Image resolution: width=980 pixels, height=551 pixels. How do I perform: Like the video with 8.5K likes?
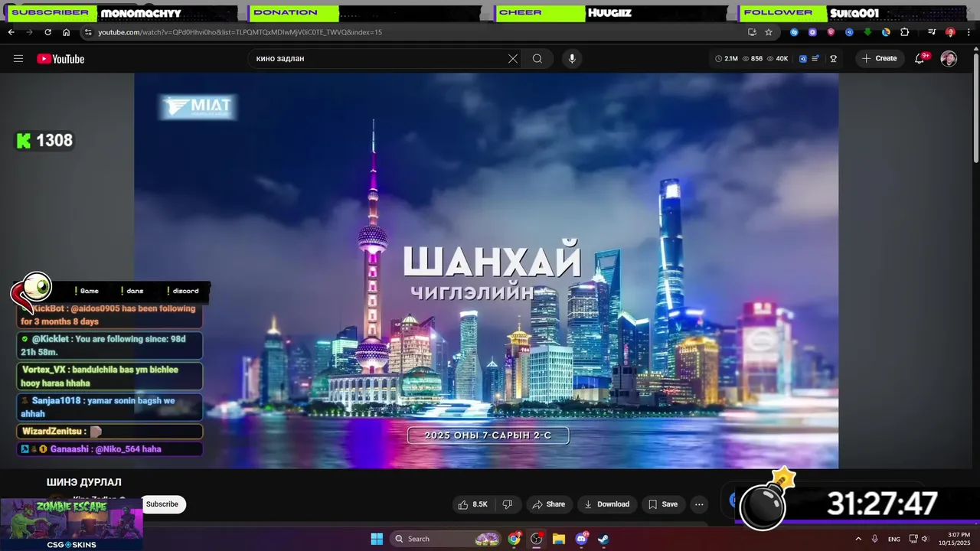point(474,504)
